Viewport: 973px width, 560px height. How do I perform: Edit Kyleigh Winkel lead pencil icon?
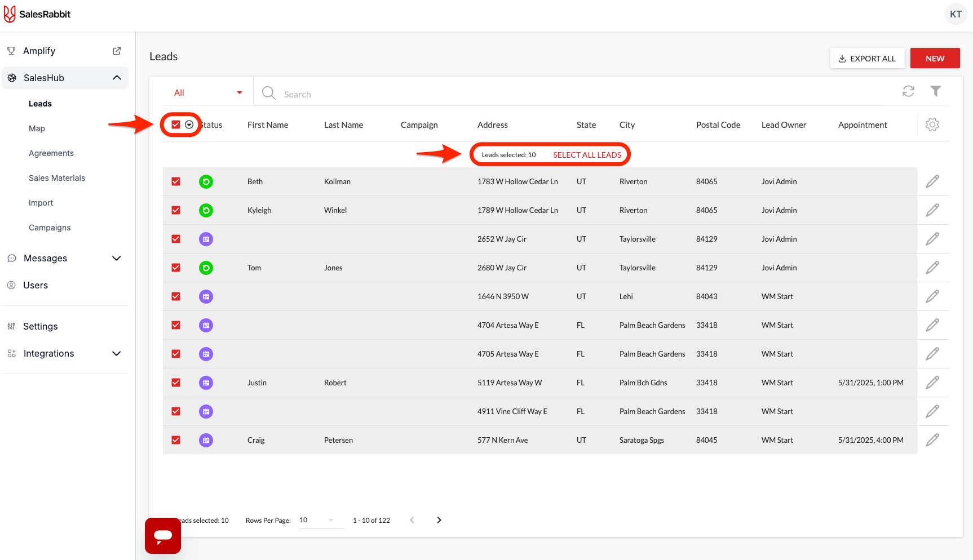[932, 210]
